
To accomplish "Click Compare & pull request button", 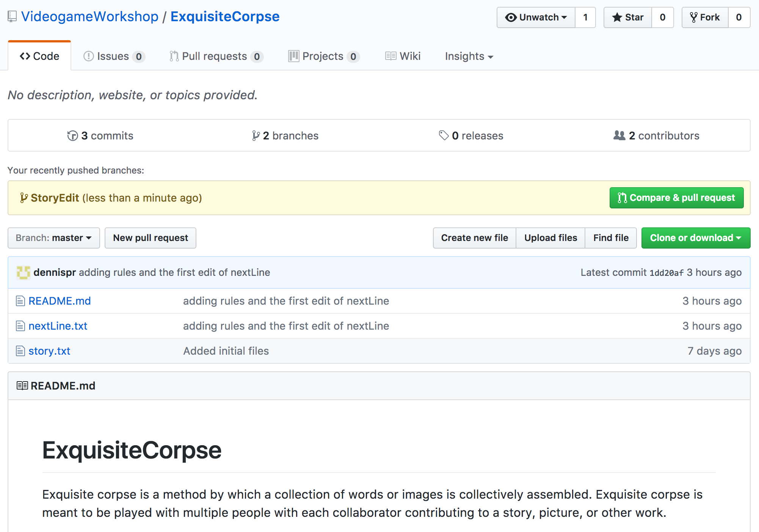I will click(x=677, y=198).
